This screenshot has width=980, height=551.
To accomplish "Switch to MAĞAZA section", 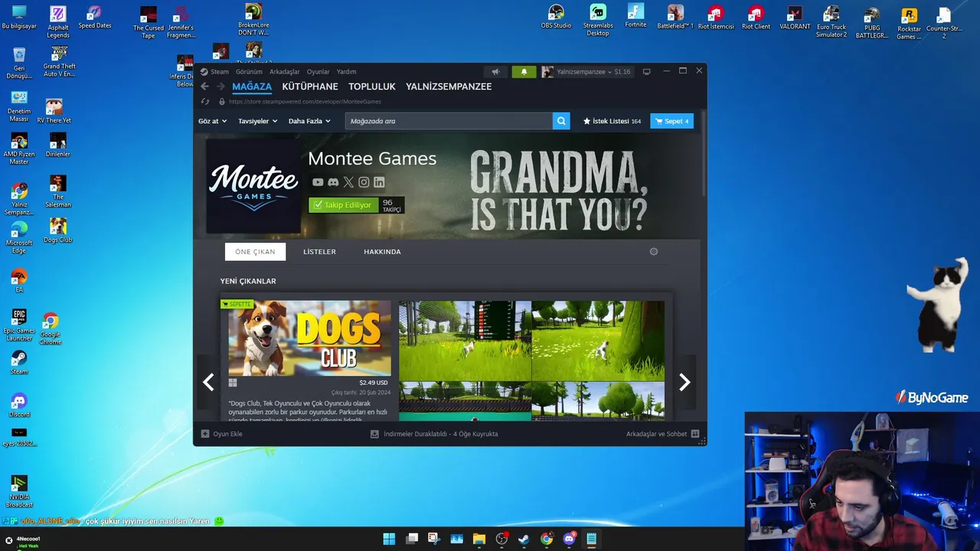I will [x=252, y=86].
